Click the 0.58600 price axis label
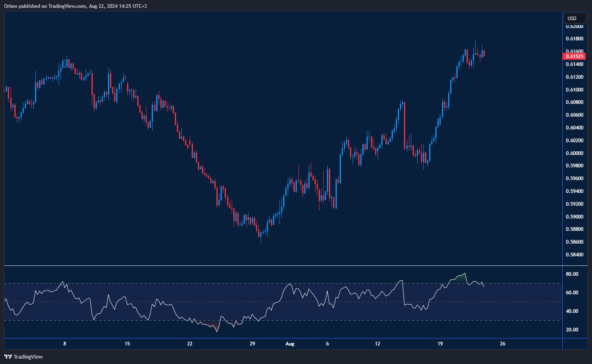Viewport: 592px width, 364px height. coord(575,242)
